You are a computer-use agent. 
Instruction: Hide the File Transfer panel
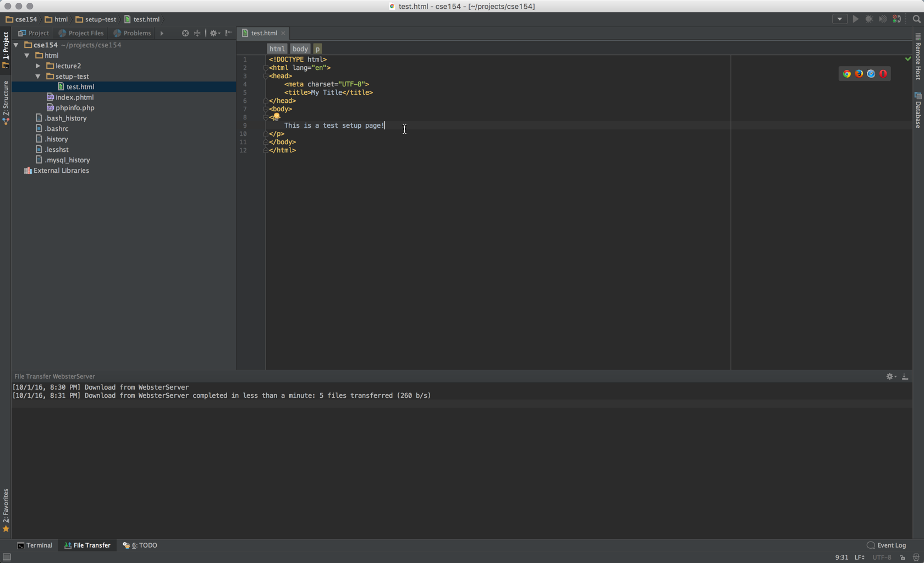click(905, 376)
